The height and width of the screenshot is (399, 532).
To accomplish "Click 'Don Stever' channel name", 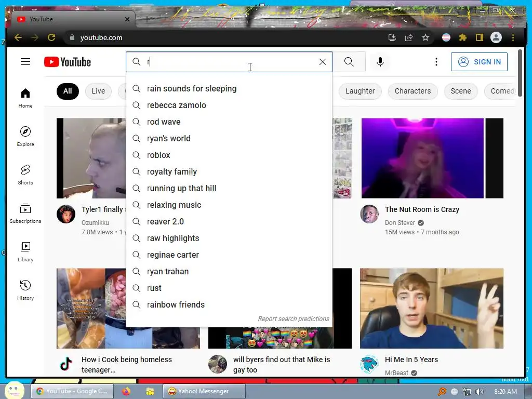I will click(x=400, y=223).
